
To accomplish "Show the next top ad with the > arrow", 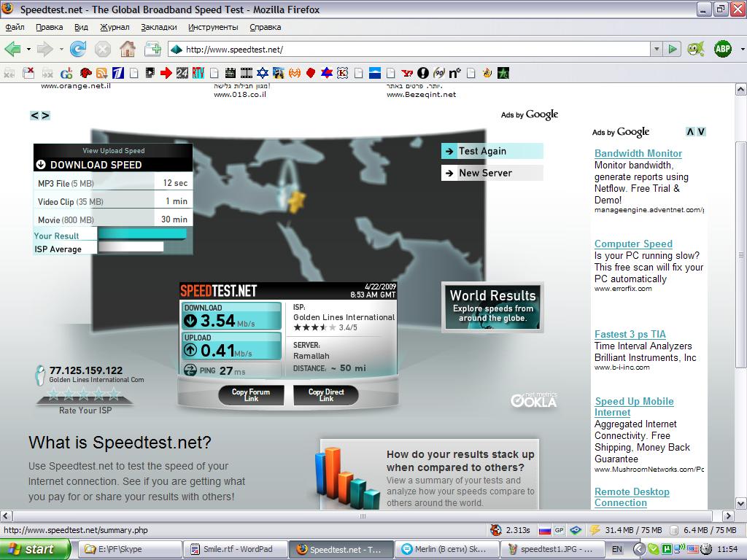I will 45,115.
